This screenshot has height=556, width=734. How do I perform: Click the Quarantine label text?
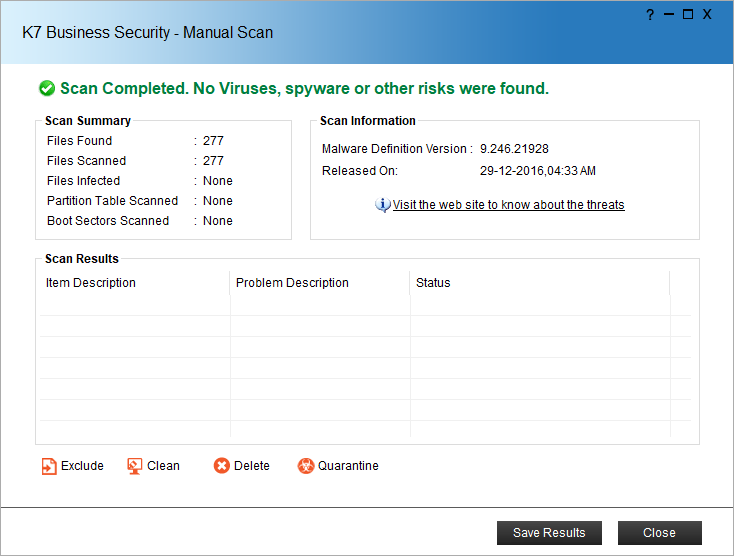click(348, 466)
